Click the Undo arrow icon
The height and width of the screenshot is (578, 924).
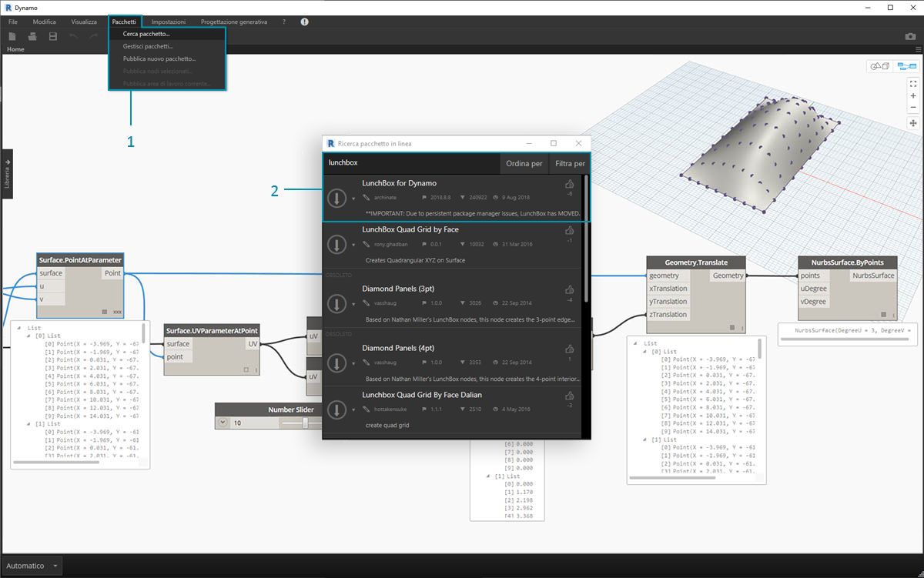(x=74, y=36)
